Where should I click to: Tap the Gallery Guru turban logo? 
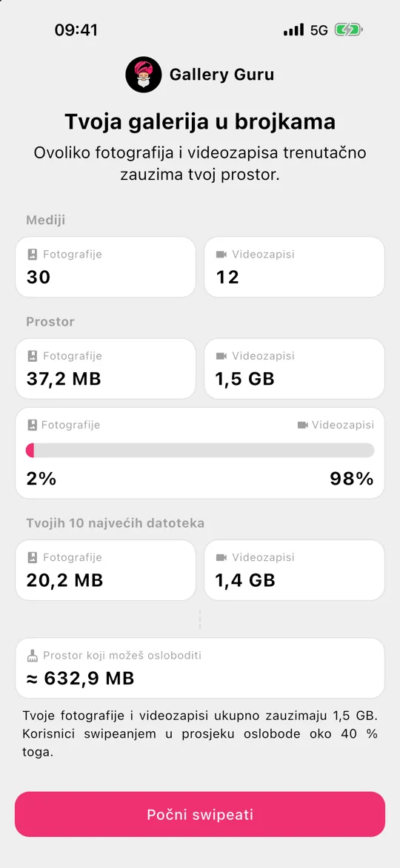coord(143,75)
